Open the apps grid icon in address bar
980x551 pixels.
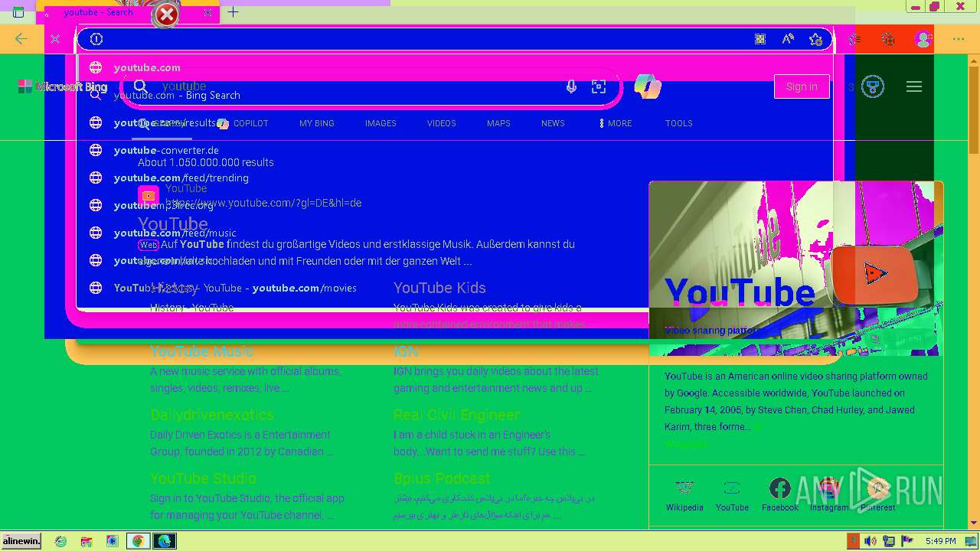pyautogui.click(x=760, y=39)
